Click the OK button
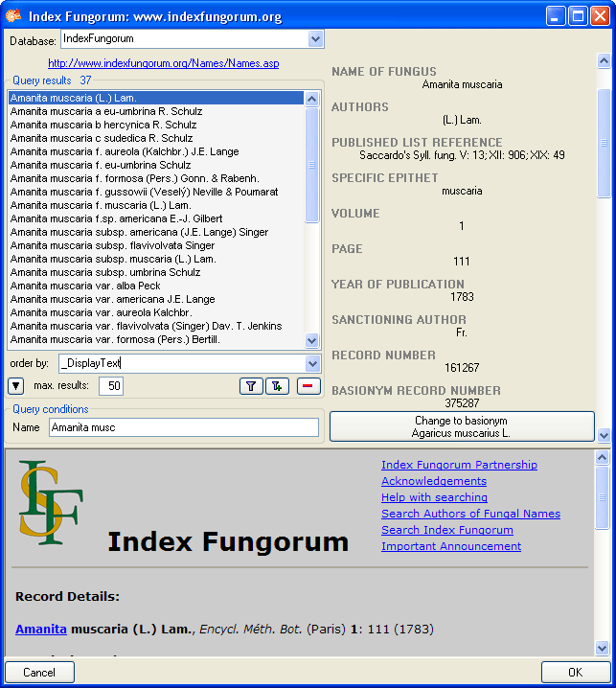This screenshot has height=688, width=616. [x=576, y=673]
